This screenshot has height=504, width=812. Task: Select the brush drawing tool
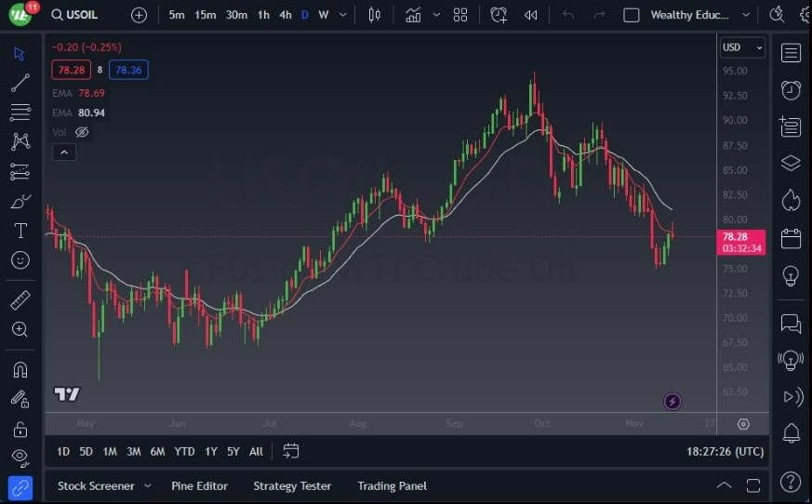coord(20,201)
